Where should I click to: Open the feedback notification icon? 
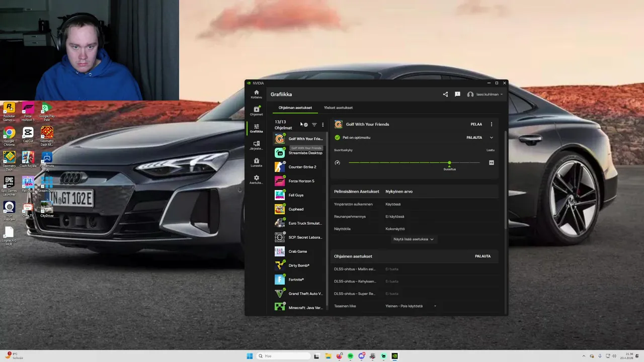click(457, 94)
